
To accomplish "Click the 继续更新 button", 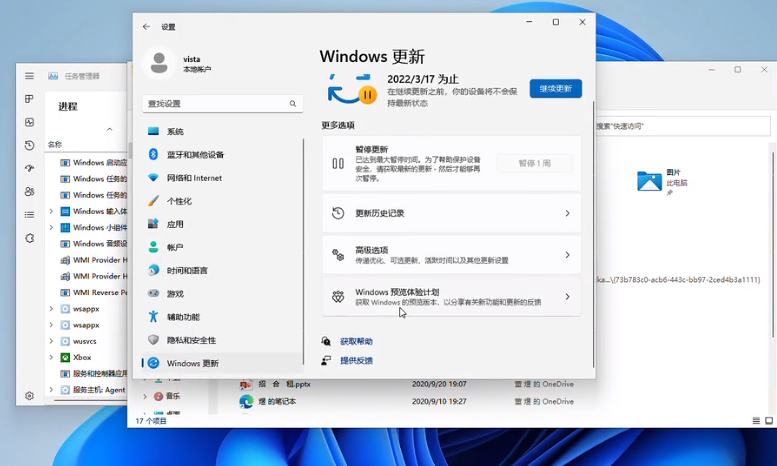I will coord(555,88).
